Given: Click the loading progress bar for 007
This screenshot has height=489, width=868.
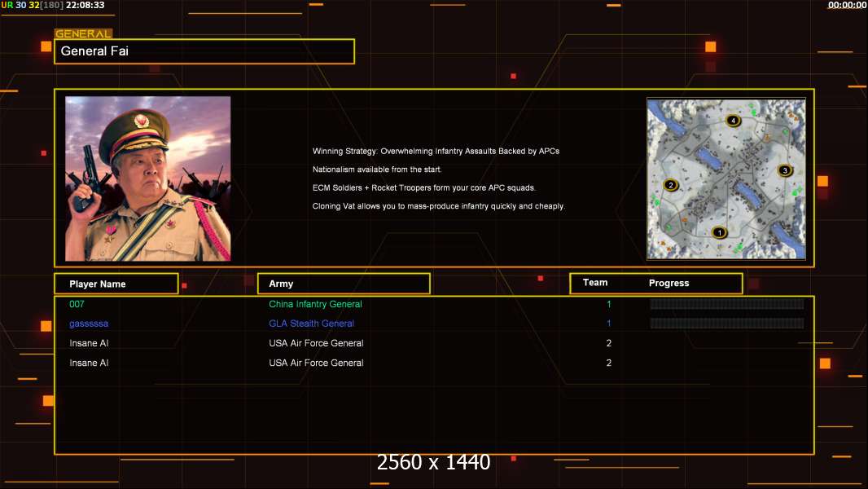Looking at the screenshot, I should tap(727, 303).
